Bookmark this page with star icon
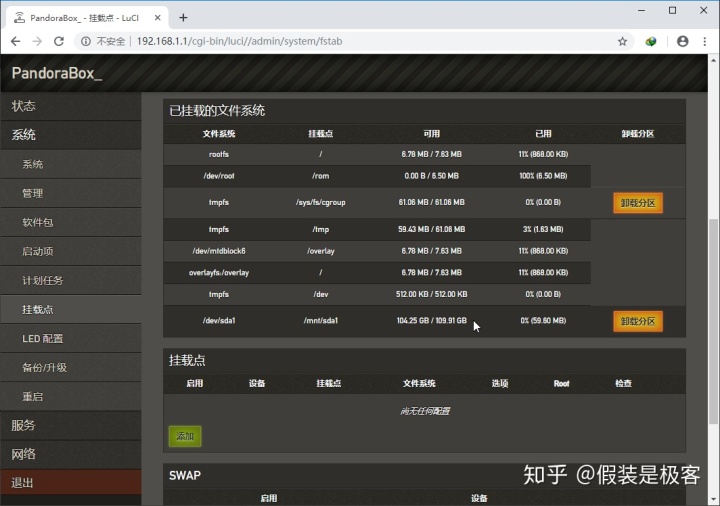Image resolution: width=720 pixels, height=506 pixels. tap(622, 41)
